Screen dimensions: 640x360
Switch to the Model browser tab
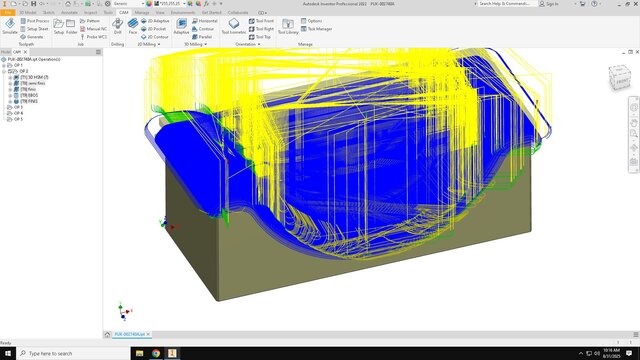(x=6, y=52)
